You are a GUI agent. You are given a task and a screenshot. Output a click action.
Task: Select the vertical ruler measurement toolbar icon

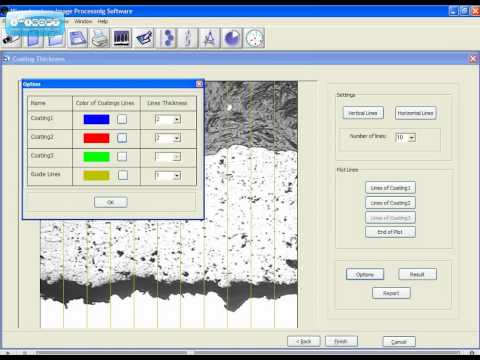click(188, 38)
